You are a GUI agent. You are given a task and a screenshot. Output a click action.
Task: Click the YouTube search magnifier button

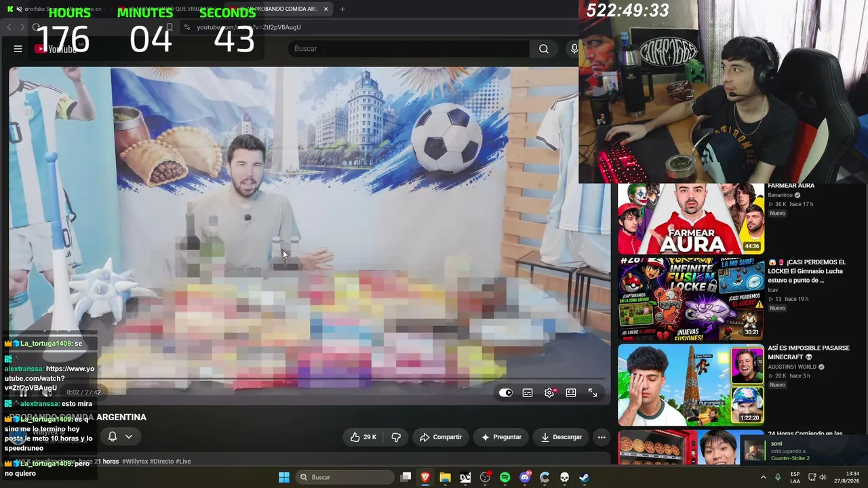coord(544,49)
